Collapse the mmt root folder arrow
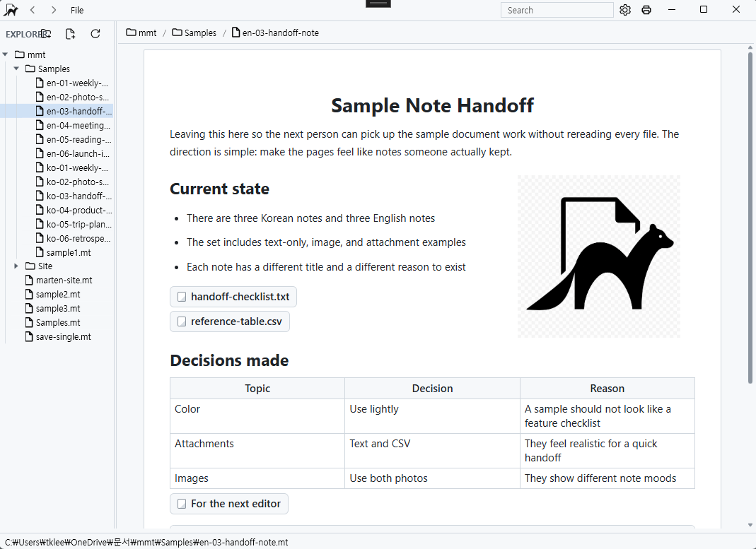 coord(5,54)
